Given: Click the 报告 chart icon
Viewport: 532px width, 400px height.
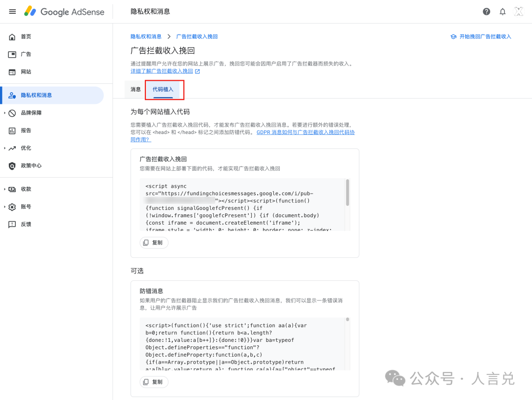Looking at the screenshot, I should click(12, 131).
